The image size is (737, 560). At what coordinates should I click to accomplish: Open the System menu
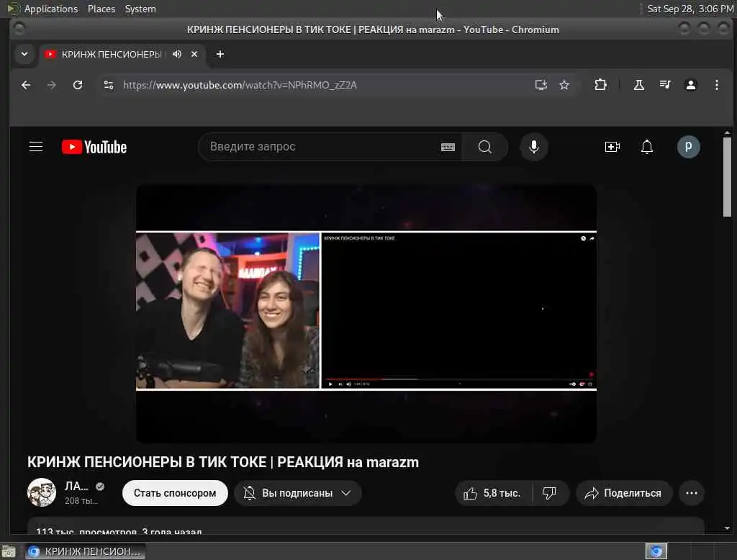click(140, 9)
